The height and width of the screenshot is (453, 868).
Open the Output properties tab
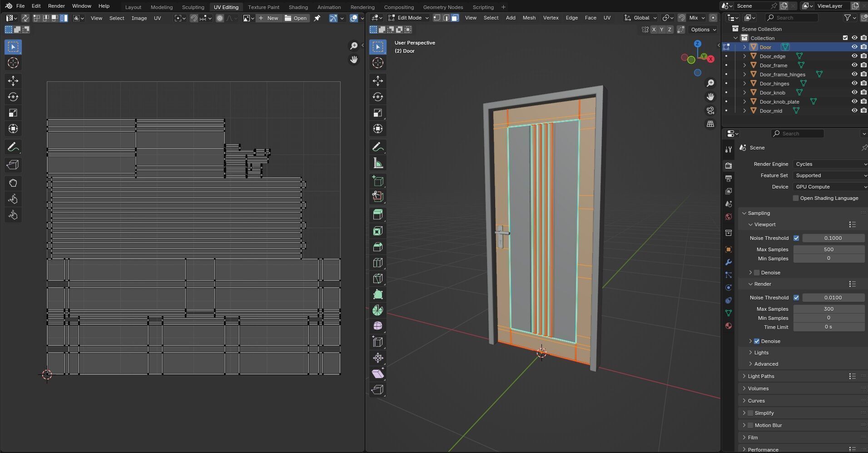point(729,178)
